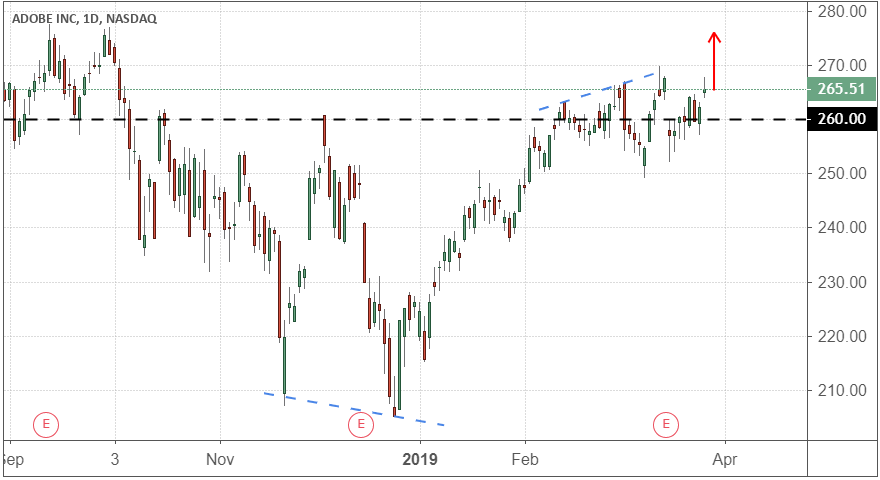Click the 240.00 price axis label
Viewport: 880px width, 480px height.
[x=840, y=228]
